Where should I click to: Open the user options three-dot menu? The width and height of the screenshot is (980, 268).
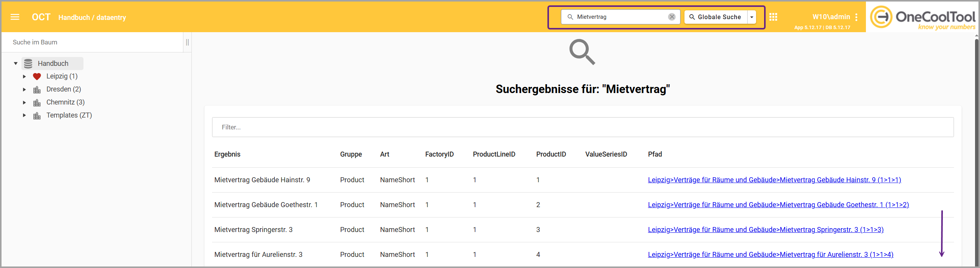coord(856,17)
